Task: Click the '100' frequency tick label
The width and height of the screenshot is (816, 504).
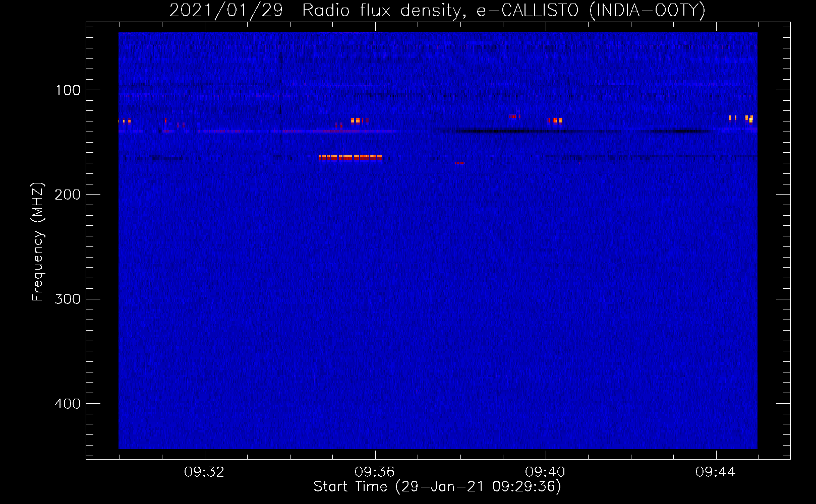Action: point(68,90)
